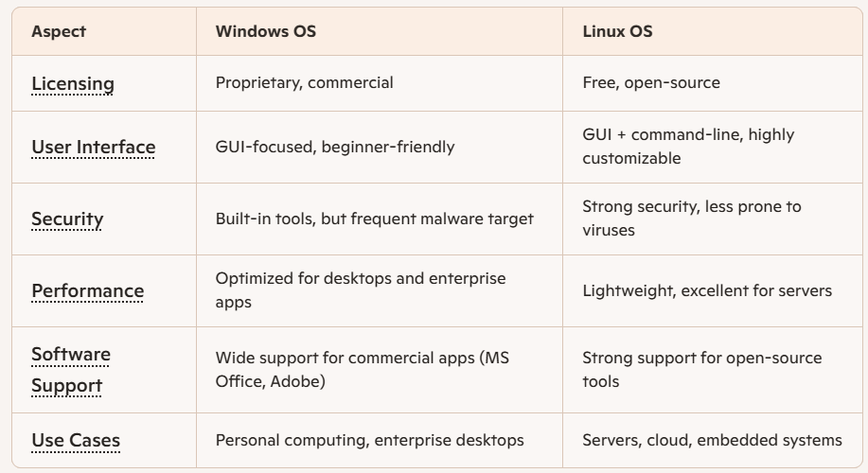Image resolution: width=868 pixels, height=473 pixels.
Task: Select the 'Proprietary, commercial' cell
Action: [x=304, y=82]
